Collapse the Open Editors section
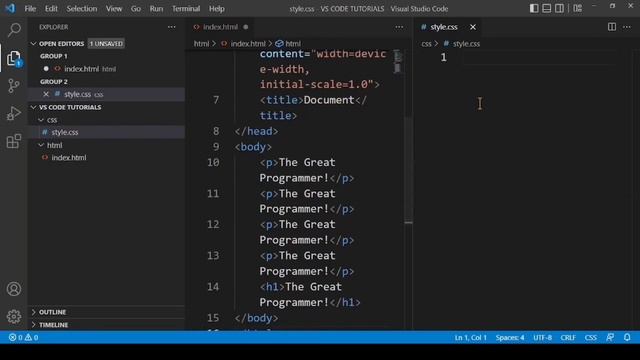 34,44
